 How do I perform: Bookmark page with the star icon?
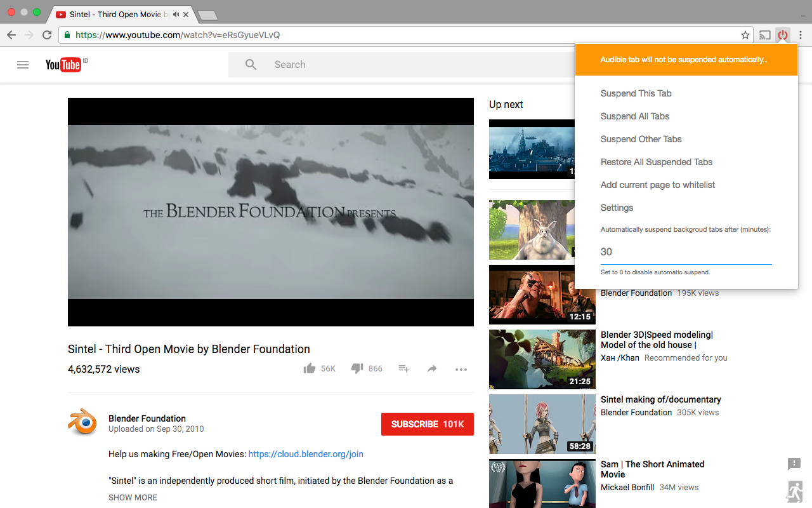click(x=745, y=35)
